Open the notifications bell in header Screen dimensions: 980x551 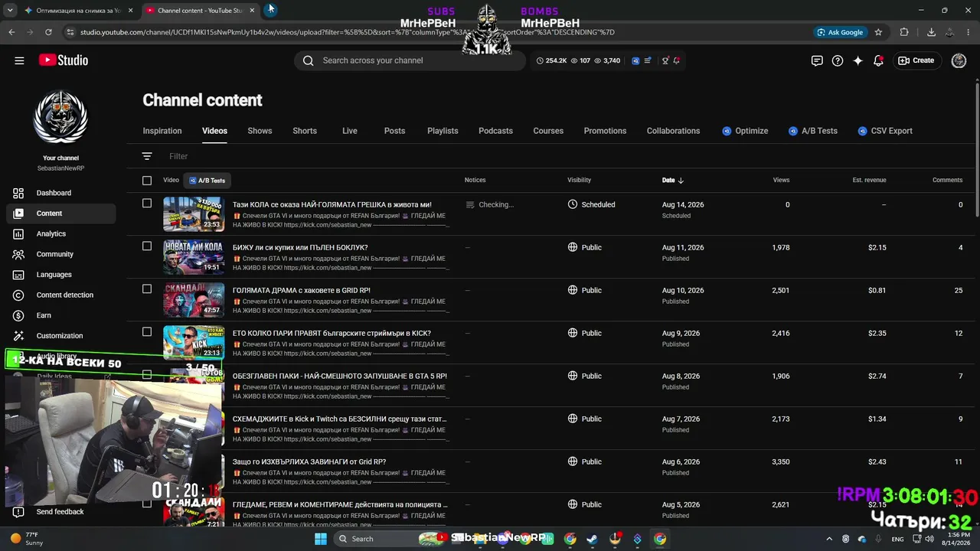click(879, 60)
